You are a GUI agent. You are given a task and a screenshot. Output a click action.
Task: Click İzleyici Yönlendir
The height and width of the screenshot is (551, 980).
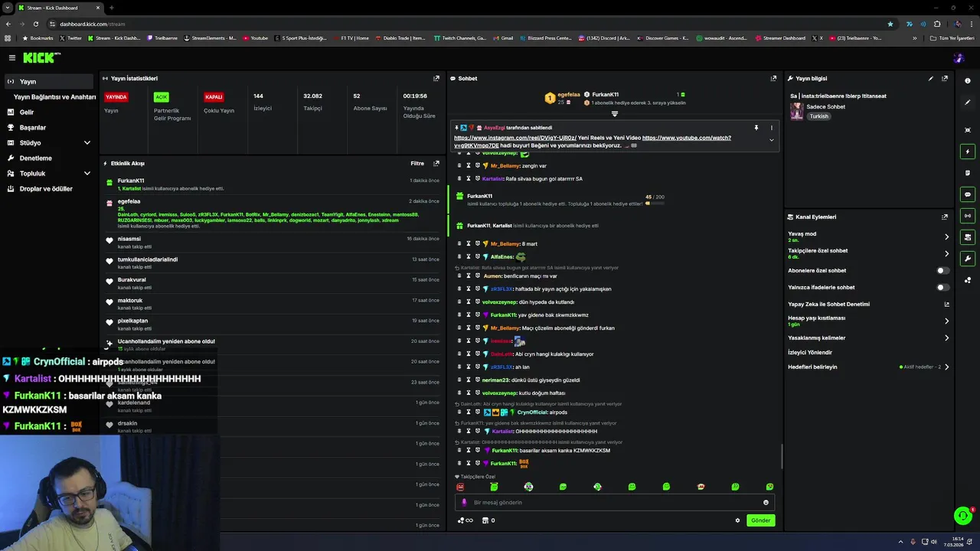coord(810,352)
